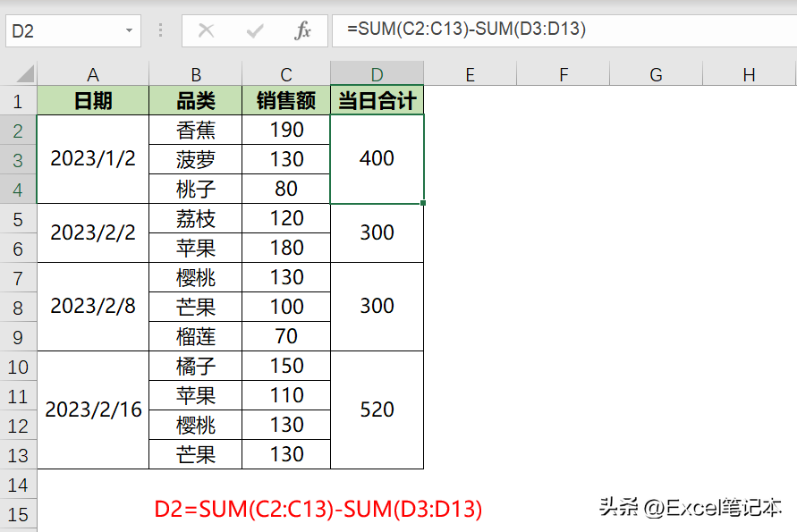This screenshot has height=532, width=797.
Task: Open the Name Box dropdown arrow
Action: coord(129,31)
